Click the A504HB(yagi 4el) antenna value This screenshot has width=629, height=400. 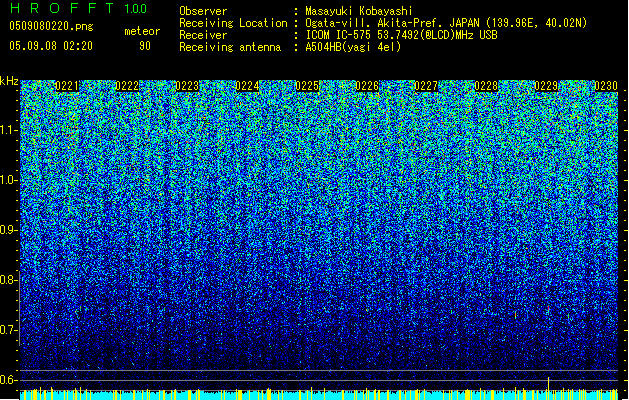click(353, 47)
